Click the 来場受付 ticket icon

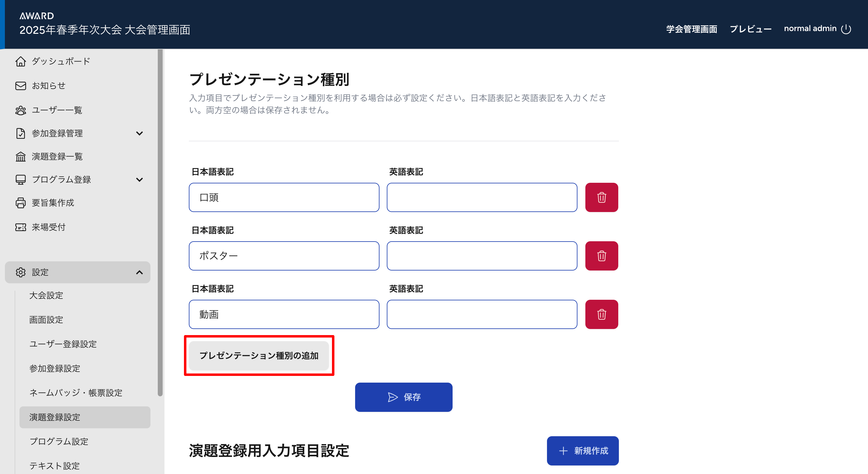20,227
